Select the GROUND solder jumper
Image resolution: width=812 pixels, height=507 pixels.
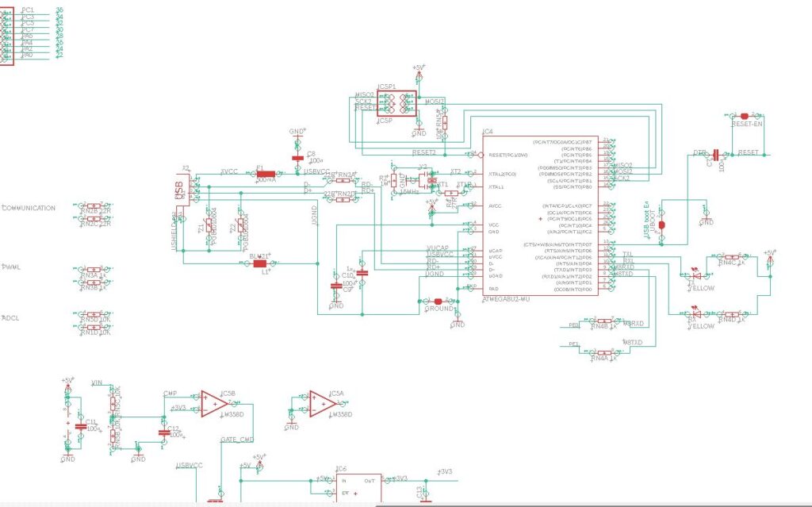tap(438, 302)
